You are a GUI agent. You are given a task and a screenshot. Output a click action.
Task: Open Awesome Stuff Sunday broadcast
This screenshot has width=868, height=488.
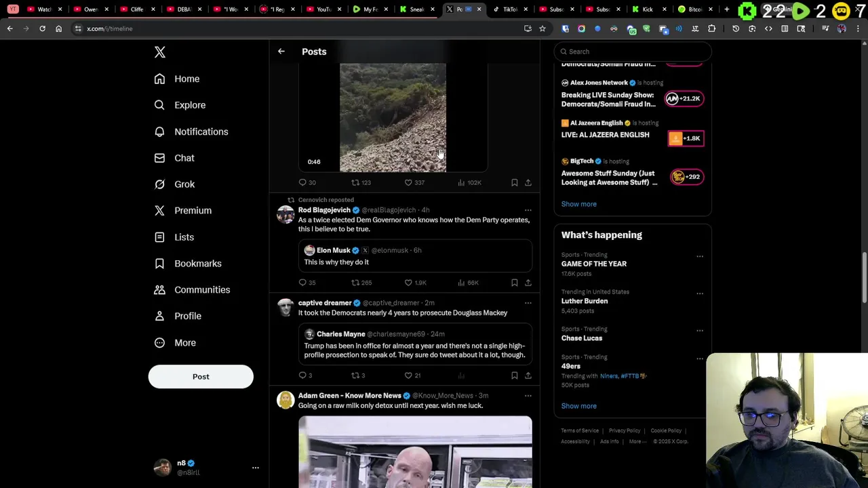[633, 173]
